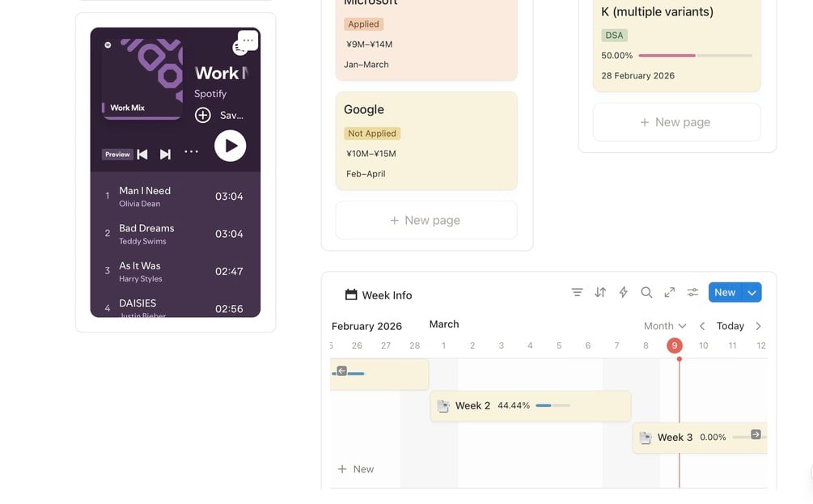
Task: Open view settings sliders icon
Action: [x=692, y=292]
